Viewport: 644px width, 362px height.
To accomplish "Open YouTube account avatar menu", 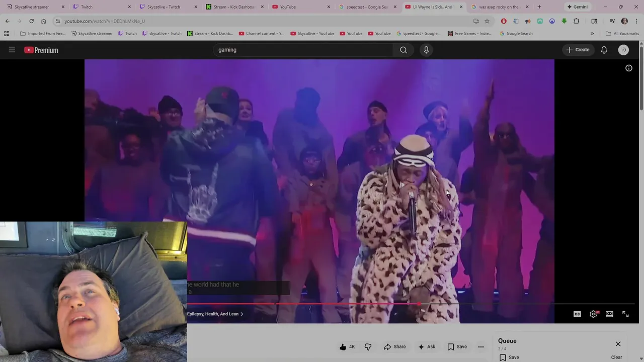I will (623, 50).
